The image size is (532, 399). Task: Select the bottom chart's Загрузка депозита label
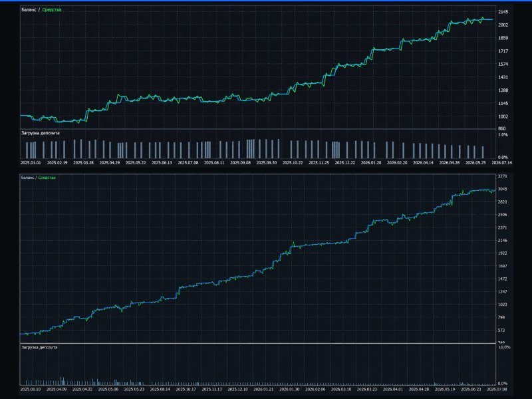pyautogui.click(x=39, y=347)
